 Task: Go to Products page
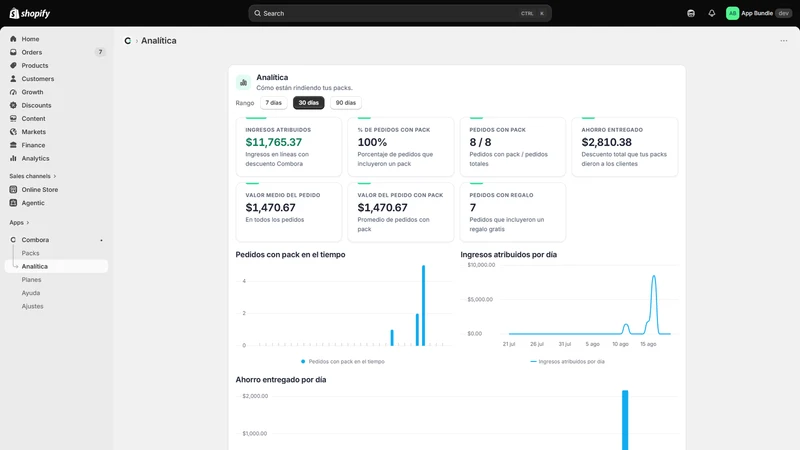[35, 65]
